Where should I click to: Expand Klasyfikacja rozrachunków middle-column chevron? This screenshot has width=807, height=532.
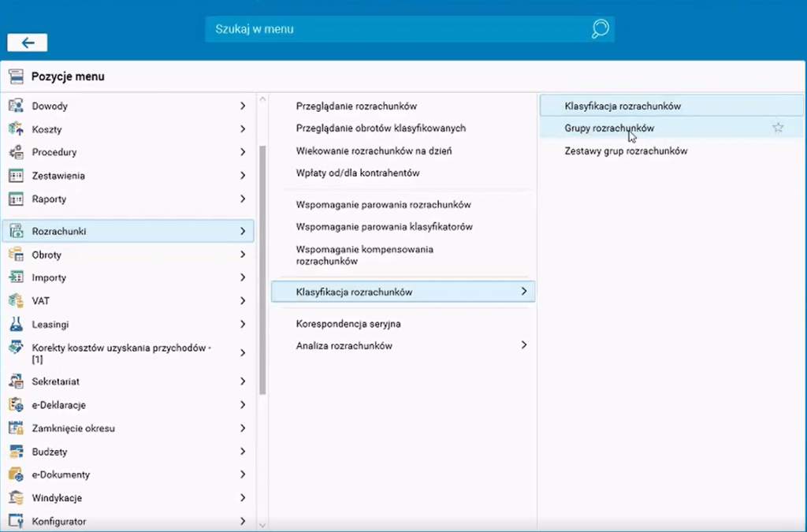pyautogui.click(x=523, y=291)
